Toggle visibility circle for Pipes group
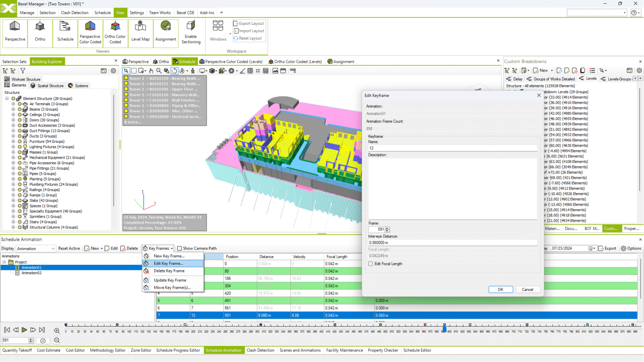Viewport: 644px width, 362px height. click(20, 173)
